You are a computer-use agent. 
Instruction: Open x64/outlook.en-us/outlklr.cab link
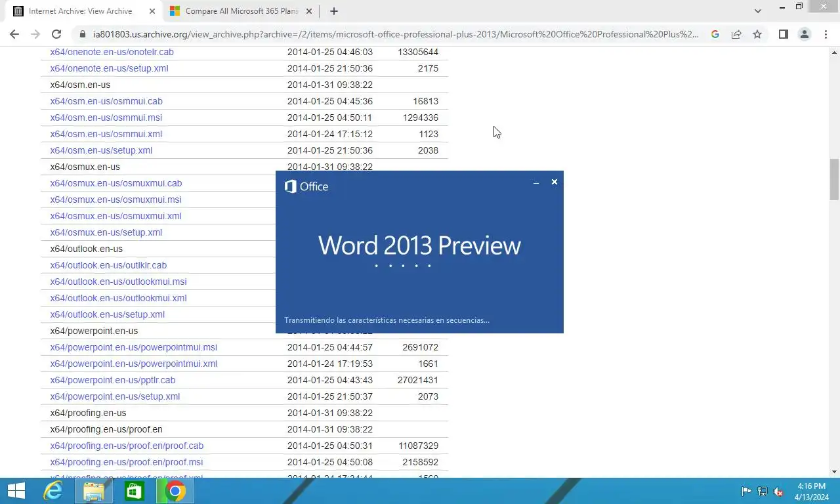(x=108, y=265)
